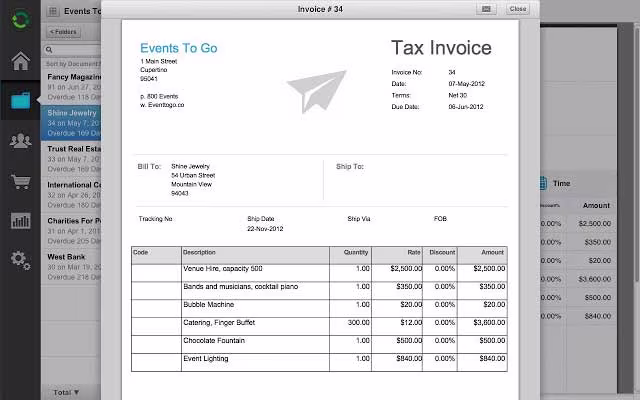Open the Settings gears section
Image resolution: width=640 pixels, height=400 pixels.
pyautogui.click(x=20, y=260)
